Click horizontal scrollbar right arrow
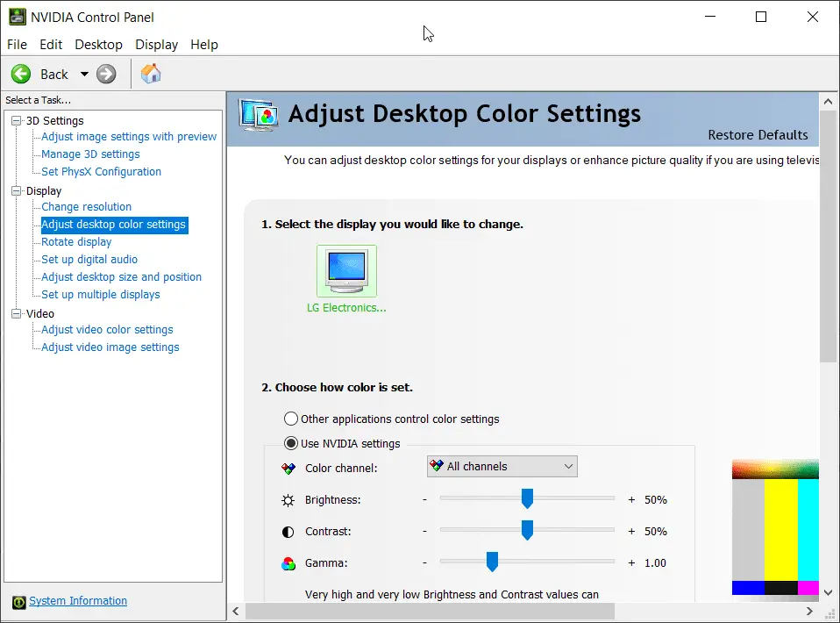Image resolution: width=840 pixels, height=623 pixels. tap(809, 612)
